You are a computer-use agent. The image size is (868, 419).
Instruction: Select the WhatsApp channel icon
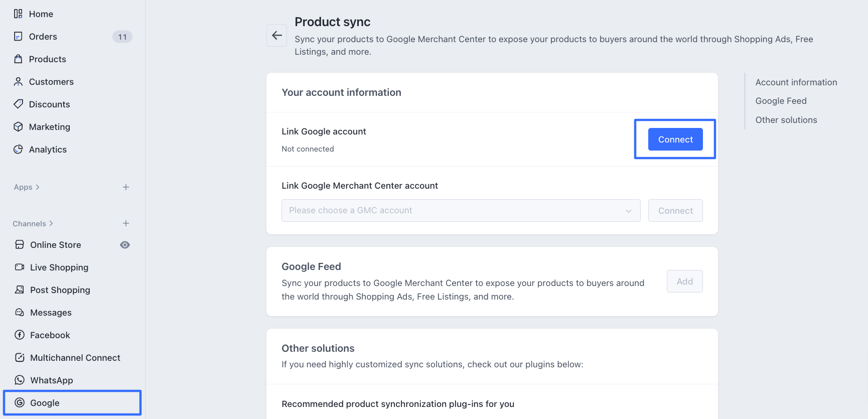click(x=20, y=380)
